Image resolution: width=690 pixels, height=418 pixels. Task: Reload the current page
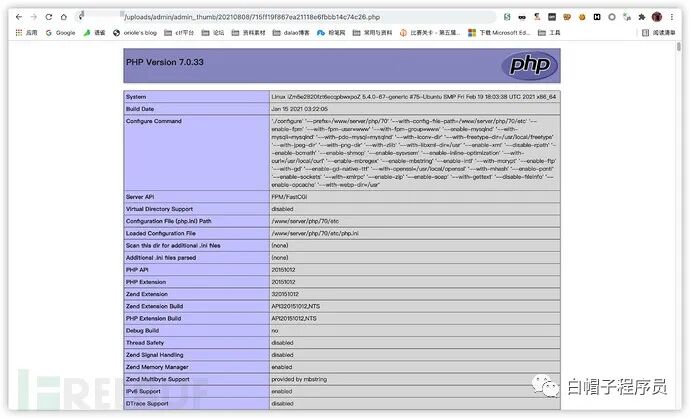(48, 17)
